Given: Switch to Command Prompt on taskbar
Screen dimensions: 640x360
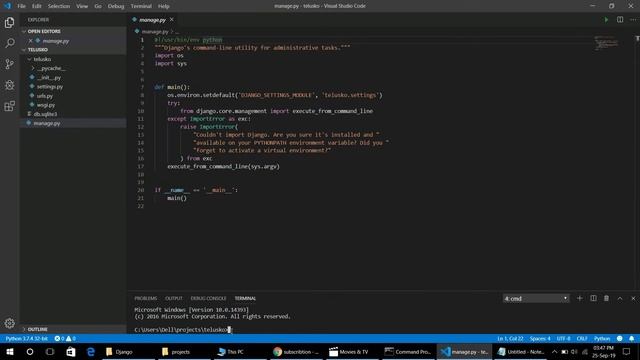Looking at the screenshot, I should pyautogui.click(x=408, y=351).
